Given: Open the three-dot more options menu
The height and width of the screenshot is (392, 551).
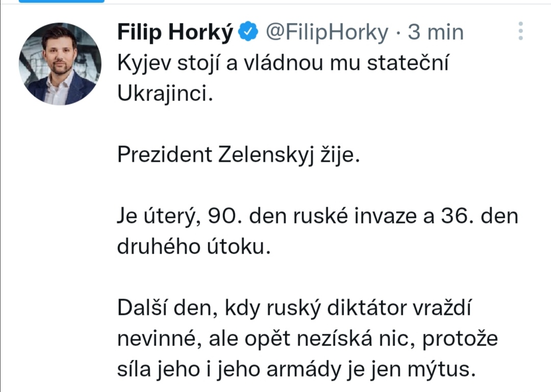Looking at the screenshot, I should click(520, 32).
